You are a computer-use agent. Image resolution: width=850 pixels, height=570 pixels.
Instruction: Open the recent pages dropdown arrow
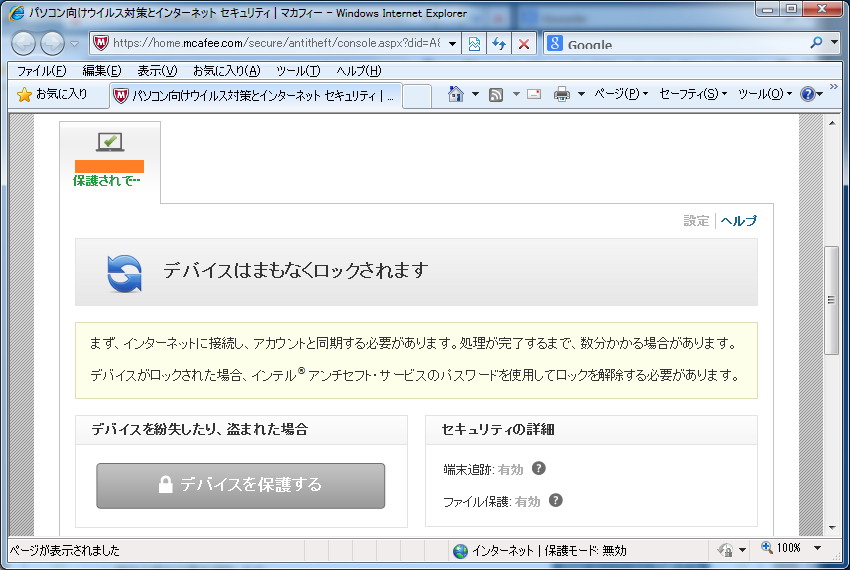click(x=74, y=44)
